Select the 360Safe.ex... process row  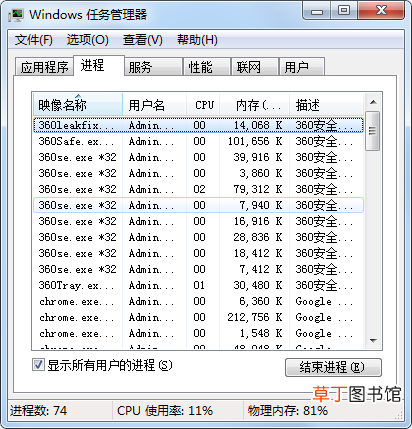[198, 141]
